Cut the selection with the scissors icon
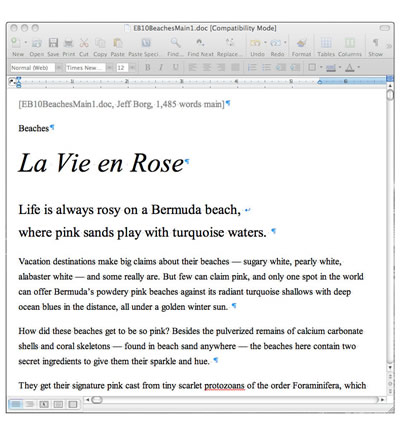Image resolution: width=420 pixels, height=427 pixels. coord(84,43)
